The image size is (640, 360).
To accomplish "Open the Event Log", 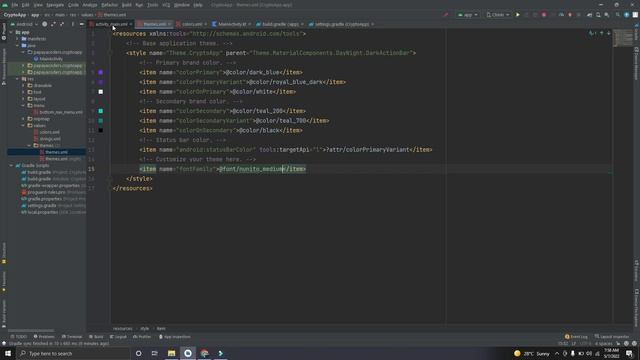I will click(576, 337).
